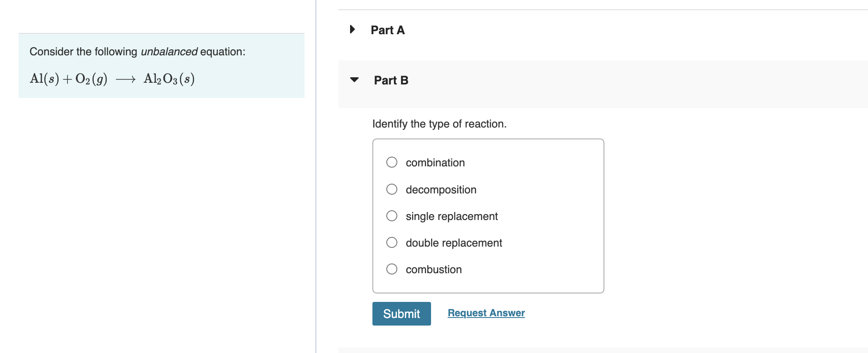Expand the Part A section triangle
The width and height of the screenshot is (868, 353).
click(x=353, y=30)
